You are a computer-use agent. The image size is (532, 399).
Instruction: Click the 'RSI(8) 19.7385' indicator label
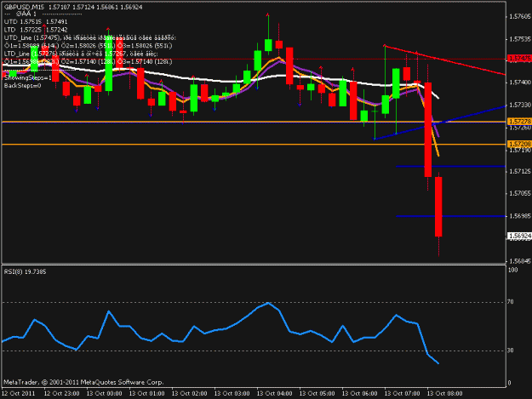25,272
